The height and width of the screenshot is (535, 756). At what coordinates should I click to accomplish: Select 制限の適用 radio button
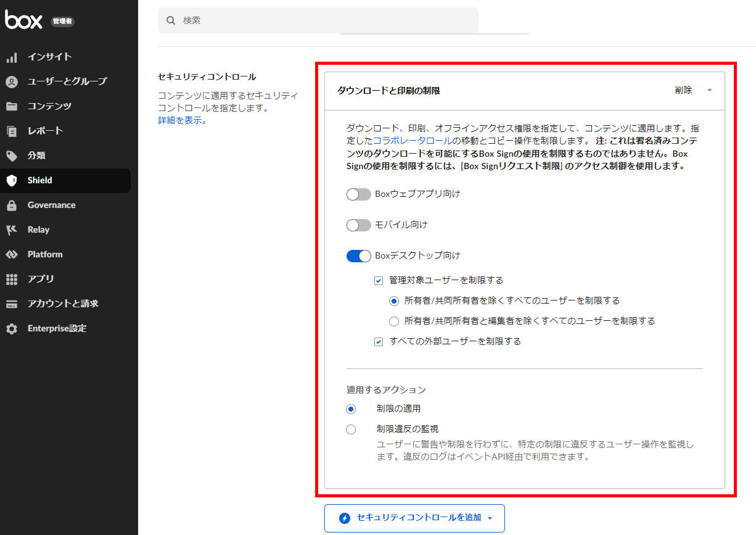[351, 409]
